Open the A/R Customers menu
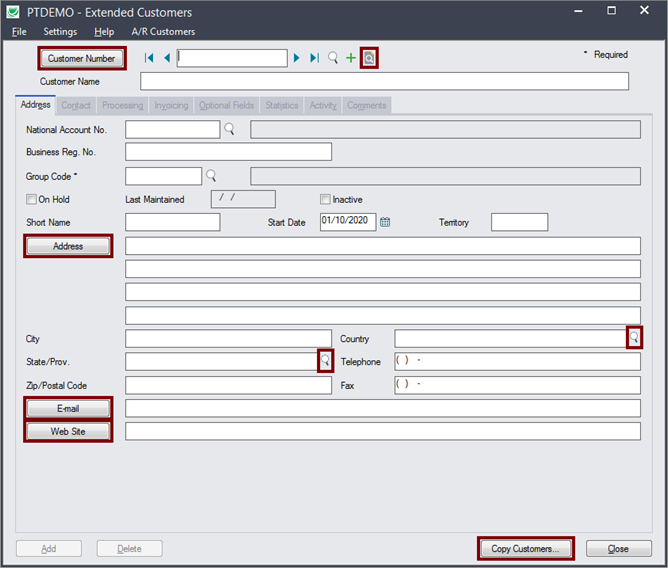 coord(163,32)
